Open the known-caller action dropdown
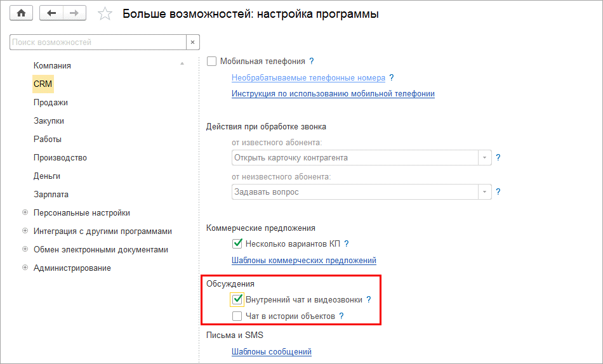This screenshot has height=364, width=603. (x=485, y=157)
